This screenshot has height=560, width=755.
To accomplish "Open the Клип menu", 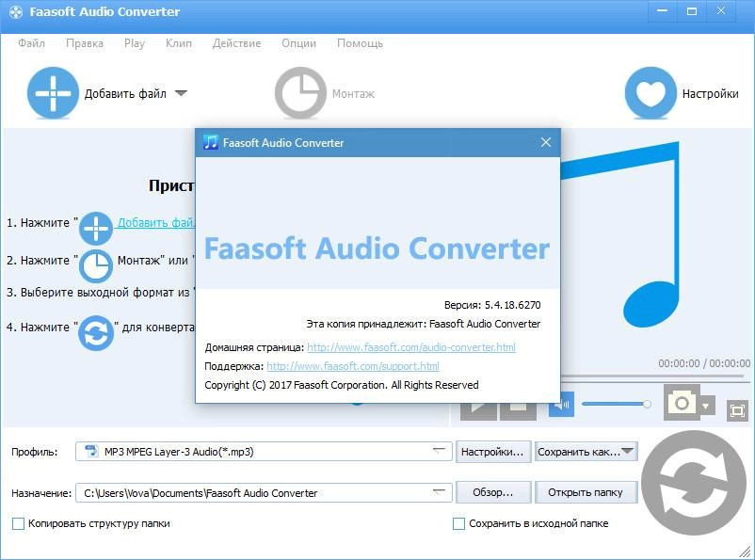I will point(179,43).
